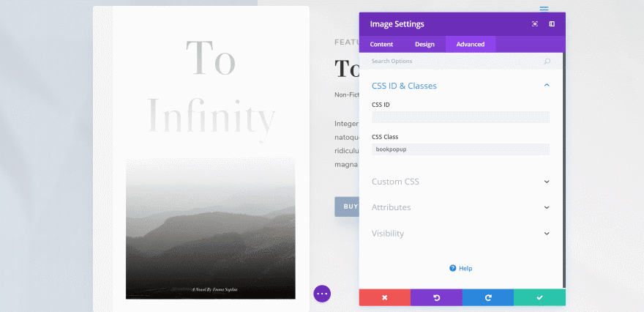This screenshot has width=644, height=312.
Task: Expand the Visibility section
Action: tap(460, 234)
